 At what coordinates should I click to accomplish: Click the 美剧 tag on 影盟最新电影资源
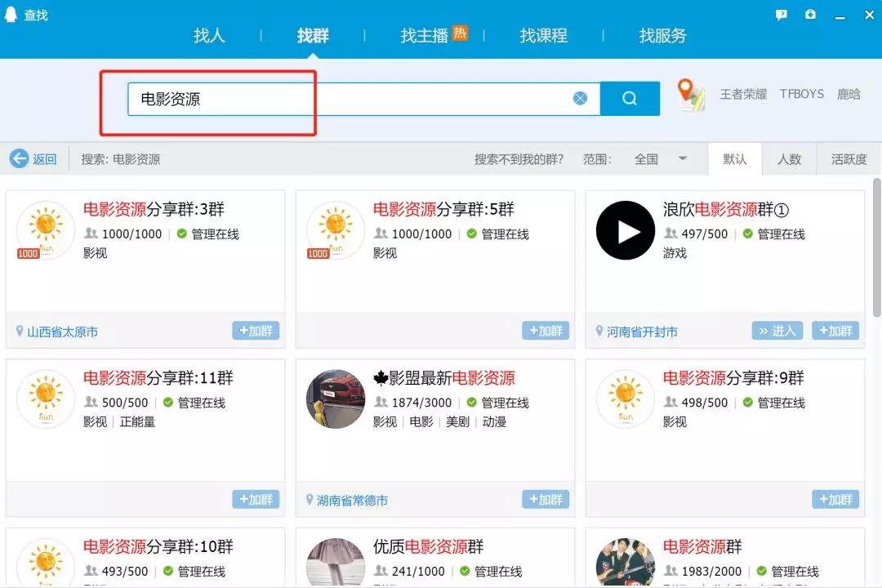(x=457, y=421)
